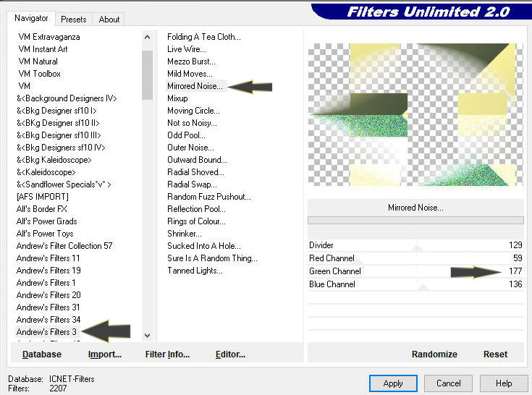Open the filter Editor...
532x395 pixels.
point(230,354)
